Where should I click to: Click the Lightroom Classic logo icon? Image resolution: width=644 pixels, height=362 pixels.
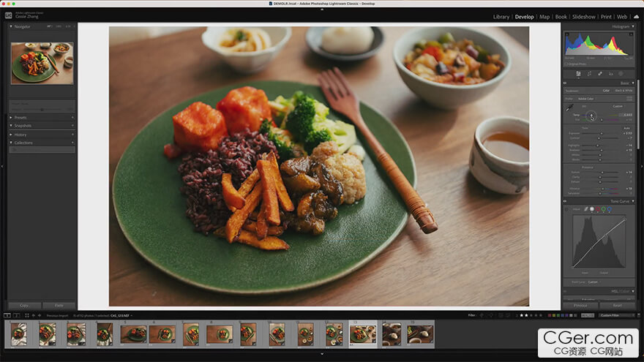point(8,15)
